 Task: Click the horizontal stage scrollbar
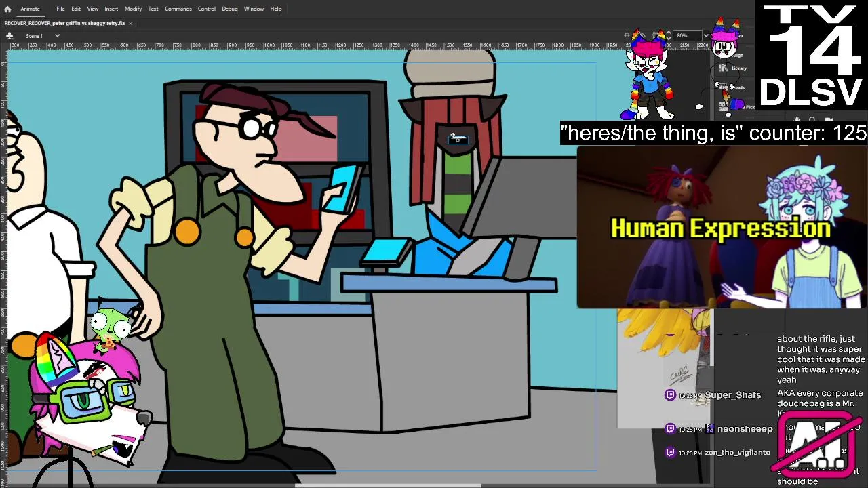pyautogui.click(x=388, y=485)
